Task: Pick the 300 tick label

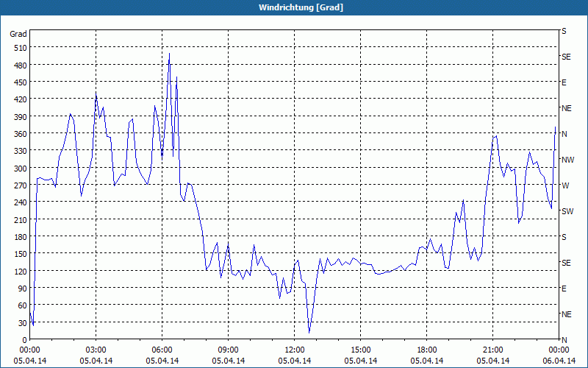Action: 21,168
